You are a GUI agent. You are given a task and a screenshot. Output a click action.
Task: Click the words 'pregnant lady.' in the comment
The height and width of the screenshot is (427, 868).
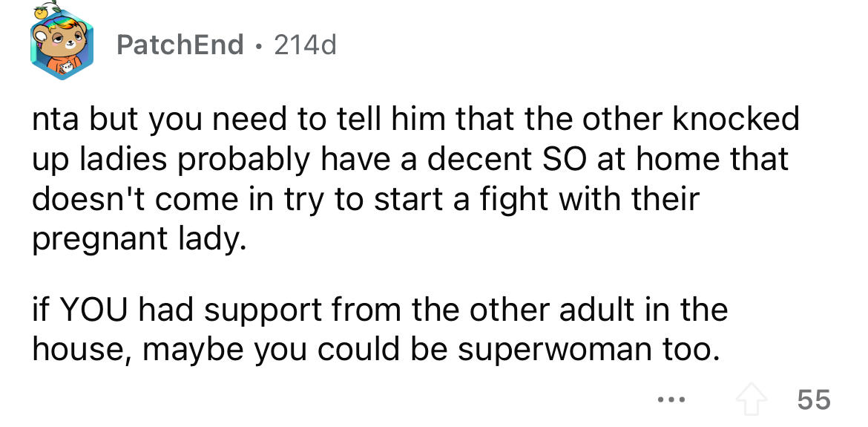139,239
